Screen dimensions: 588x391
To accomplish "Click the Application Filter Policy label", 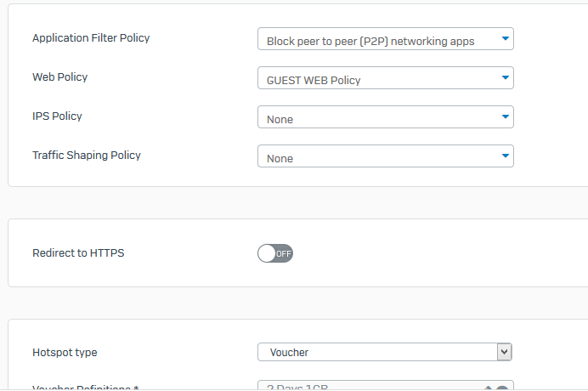I will point(91,38).
